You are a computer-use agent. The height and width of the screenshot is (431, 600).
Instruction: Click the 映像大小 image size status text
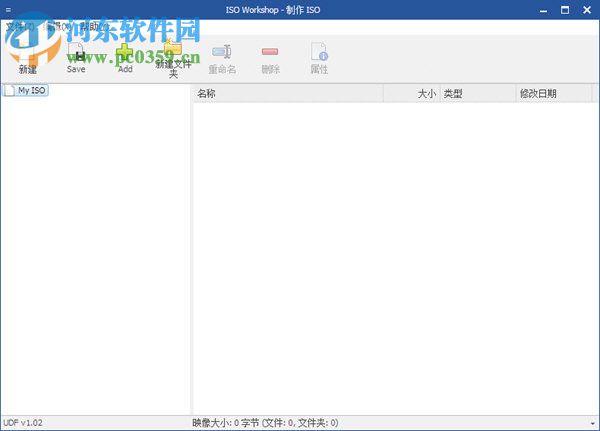click(265, 423)
